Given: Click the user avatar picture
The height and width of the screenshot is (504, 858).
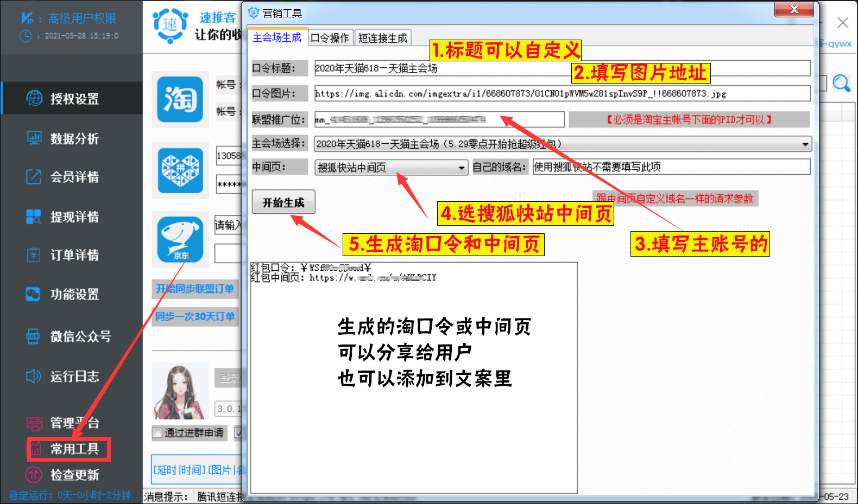Looking at the screenshot, I should point(180,391).
